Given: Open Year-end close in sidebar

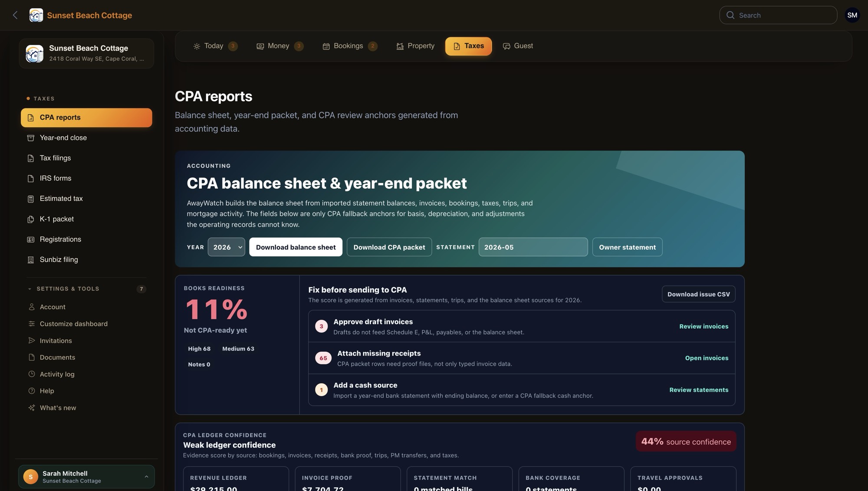Looking at the screenshot, I should click(x=86, y=138).
